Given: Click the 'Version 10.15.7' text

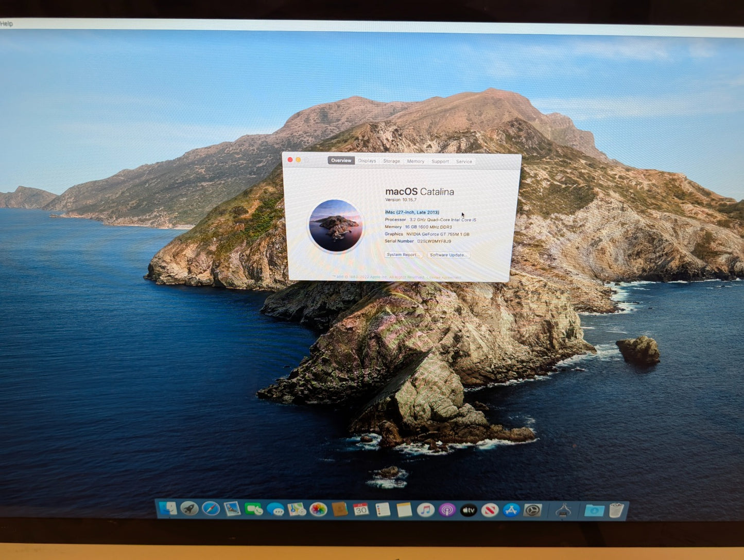Looking at the screenshot, I should [401, 200].
